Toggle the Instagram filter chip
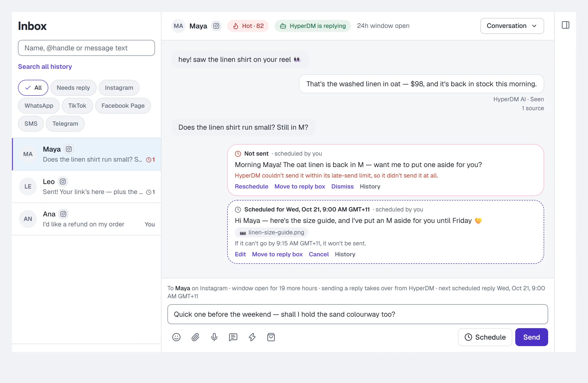Viewport: 588px width, 383px height. 119,88
